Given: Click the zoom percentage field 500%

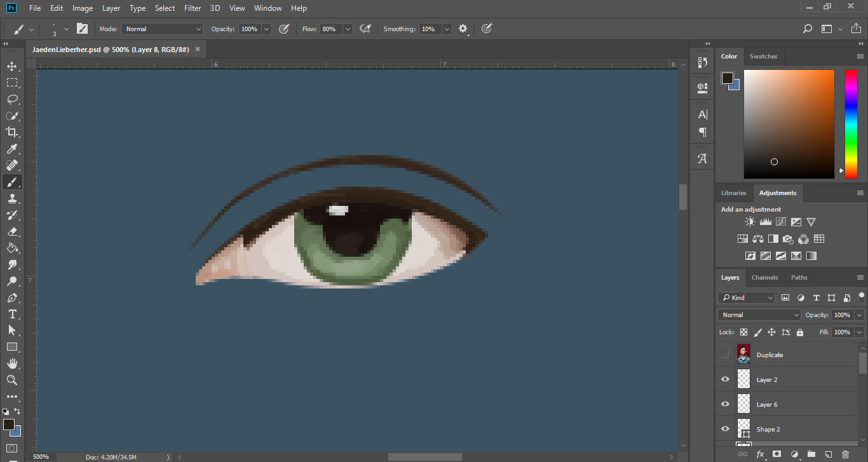Looking at the screenshot, I should click(41, 457).
